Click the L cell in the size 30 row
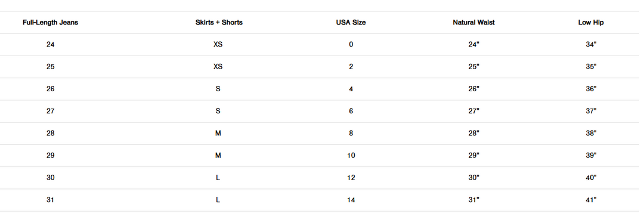Screen dimensions: 644x223 pos(218,178)
